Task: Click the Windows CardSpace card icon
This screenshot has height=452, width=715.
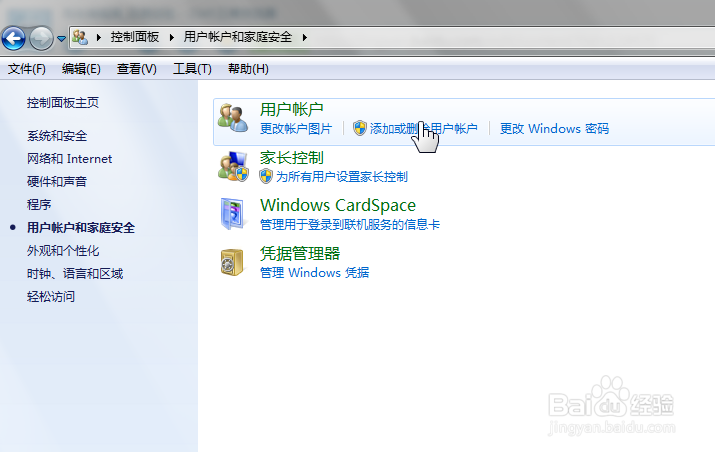Action: coord(233,213)
